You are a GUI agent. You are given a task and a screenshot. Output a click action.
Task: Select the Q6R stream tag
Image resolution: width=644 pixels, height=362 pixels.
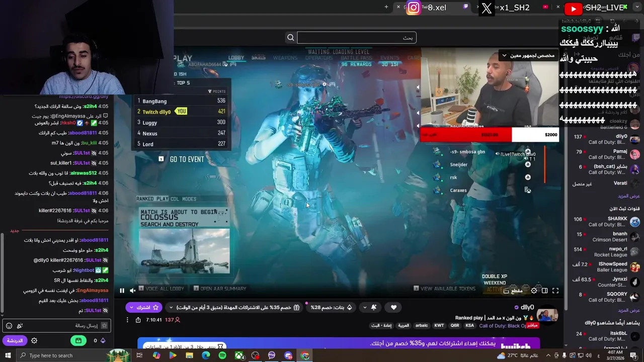pos(455,325)
